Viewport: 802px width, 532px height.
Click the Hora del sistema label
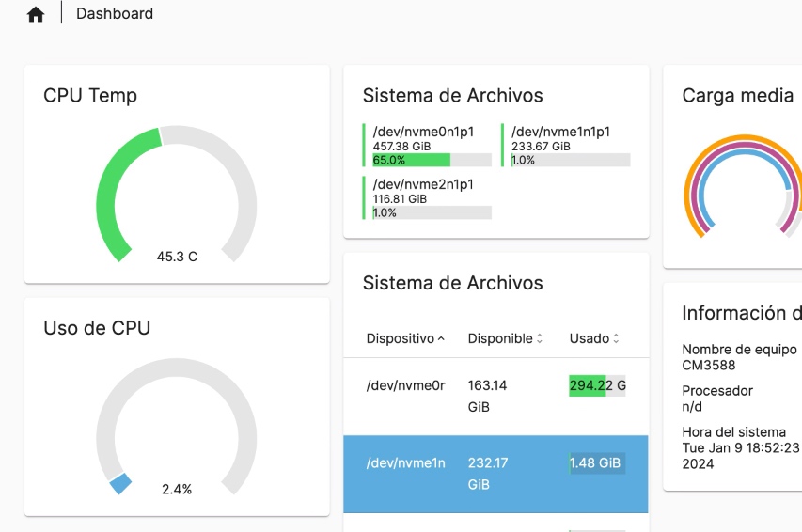(733, 432)
